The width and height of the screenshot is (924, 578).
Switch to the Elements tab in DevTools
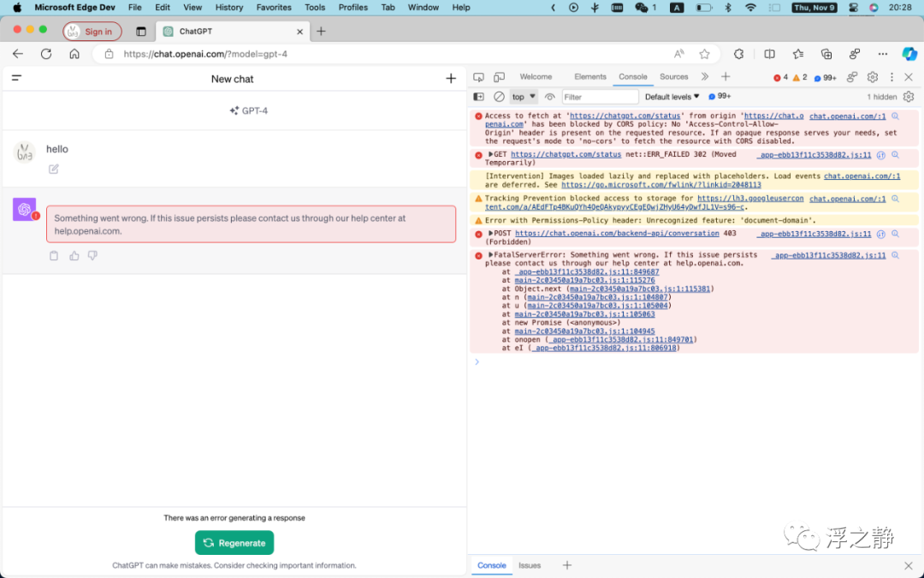click(x=589, y=77)
